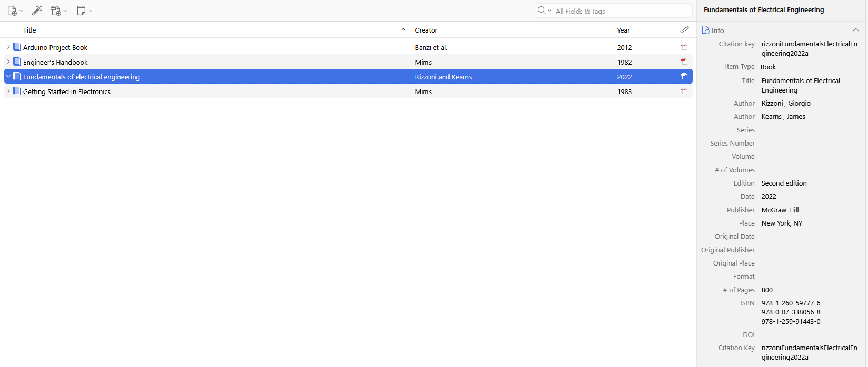Click Citation key value at top of Info
Viewport: 868px width, 367px height.
pos(810,49)
